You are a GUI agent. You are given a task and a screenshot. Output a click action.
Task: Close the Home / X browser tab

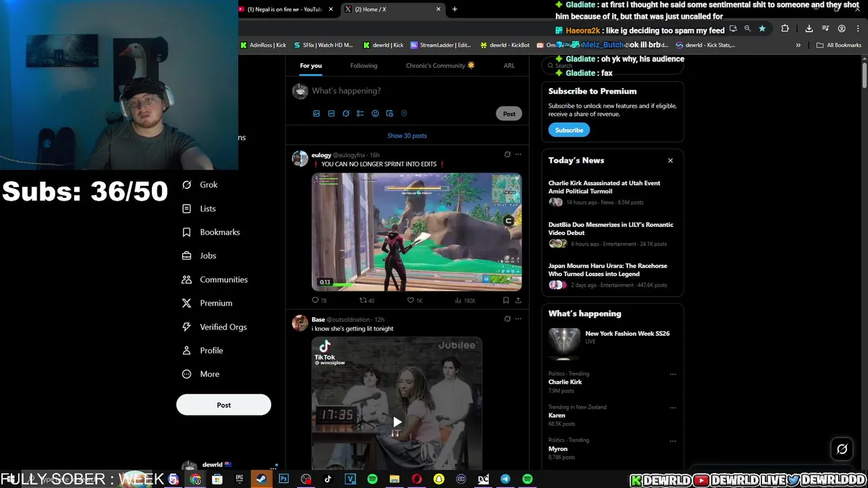point(438,9)
